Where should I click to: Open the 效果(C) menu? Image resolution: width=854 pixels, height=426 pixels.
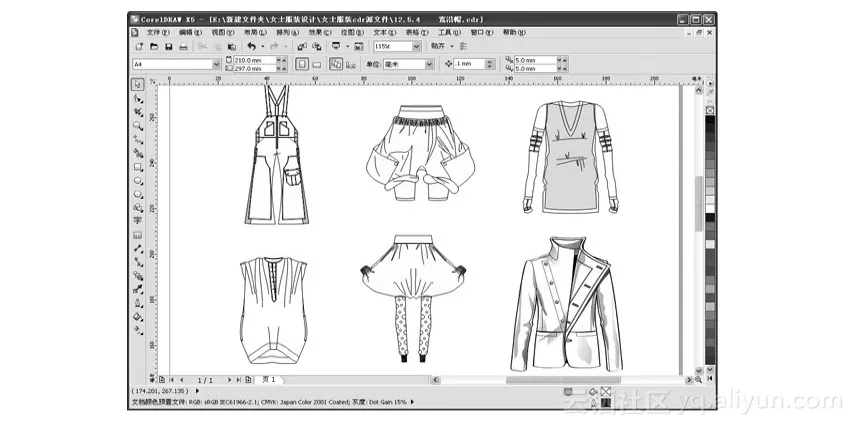[320, 33]
